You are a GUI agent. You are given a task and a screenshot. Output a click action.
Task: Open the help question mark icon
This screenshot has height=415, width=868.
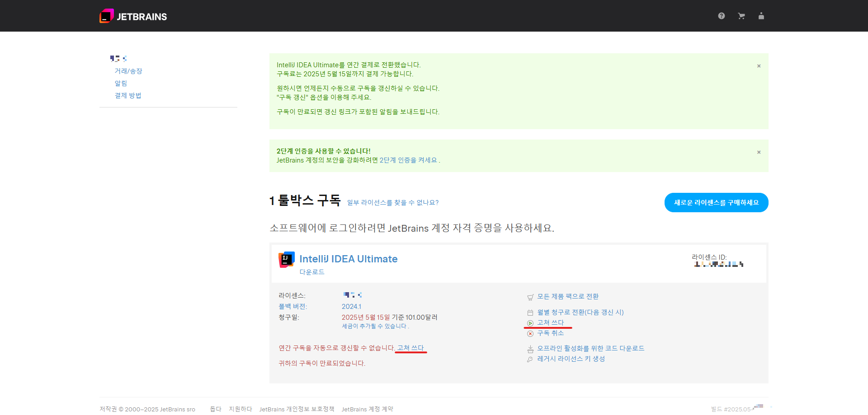pyautogui.click(x=722, y=16)
